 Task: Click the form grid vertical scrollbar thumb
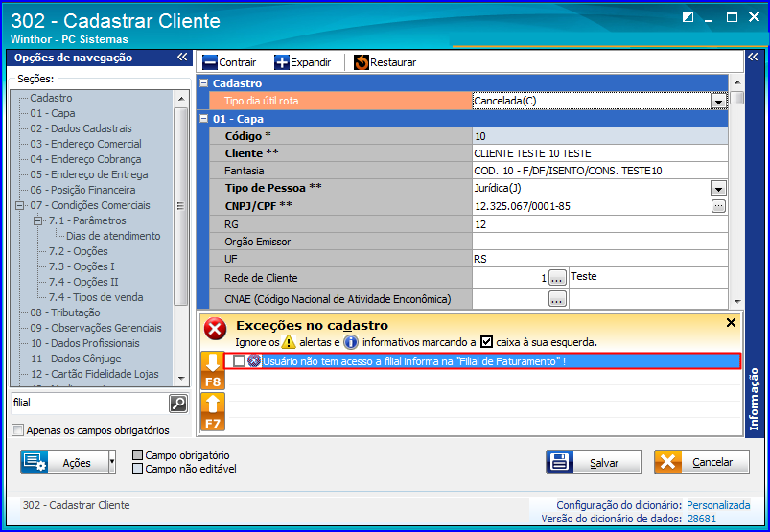(736, 98)
